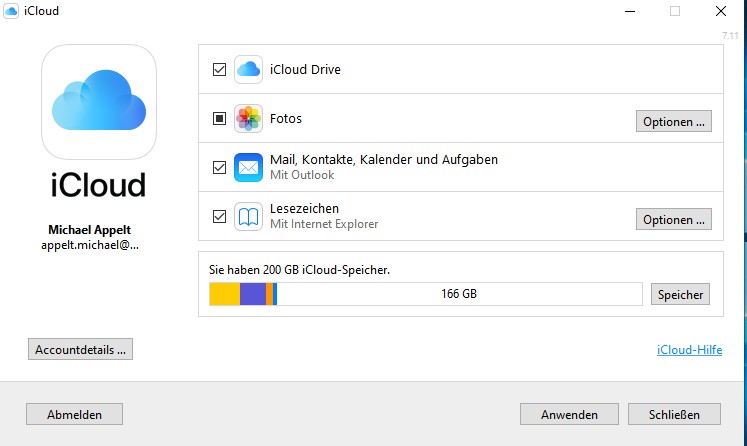The height and width of the screenshot is (446, 747).
Task: Open Optionen for Lesezeichen
Action: pyautogui.click(x=674, y=219)
